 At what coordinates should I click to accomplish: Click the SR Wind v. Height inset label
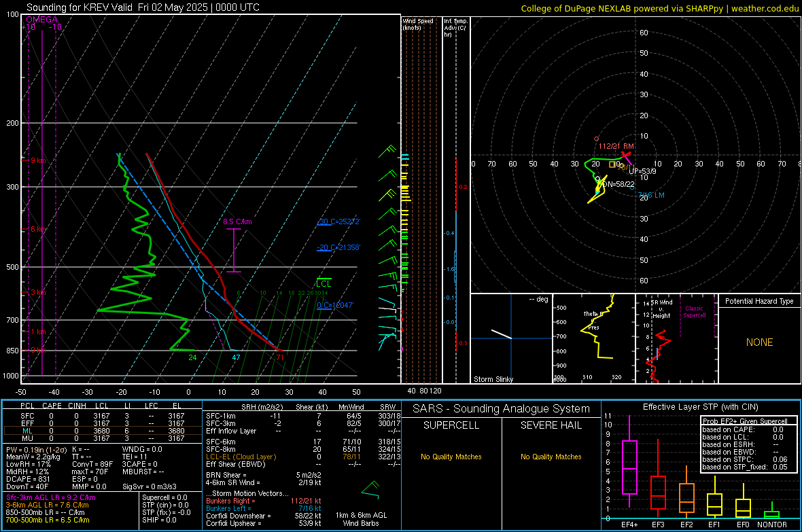pos(661,308)
